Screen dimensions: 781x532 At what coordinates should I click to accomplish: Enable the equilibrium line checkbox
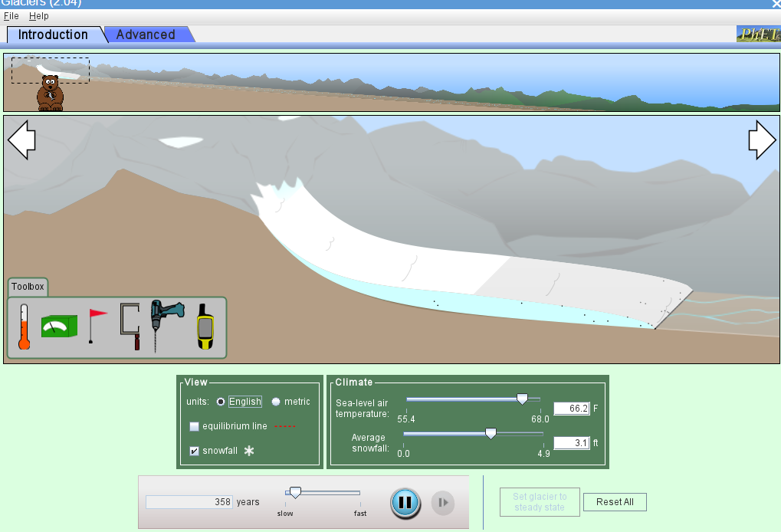tap(194, 426)
